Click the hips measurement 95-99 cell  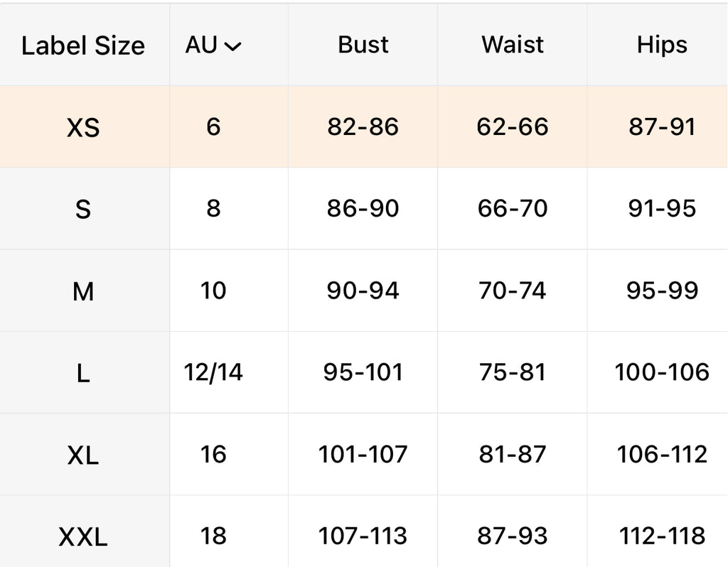(662, 291)
